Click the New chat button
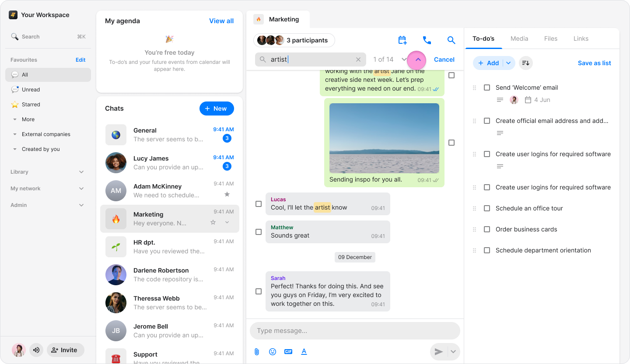This screenshot has height=364, width=630. pyautogui.click(x=217, y=108)
